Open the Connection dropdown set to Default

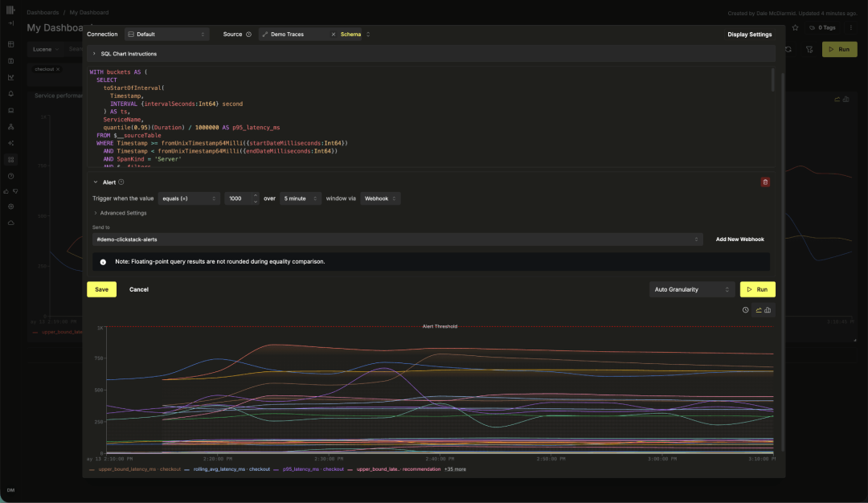(166, 35)
